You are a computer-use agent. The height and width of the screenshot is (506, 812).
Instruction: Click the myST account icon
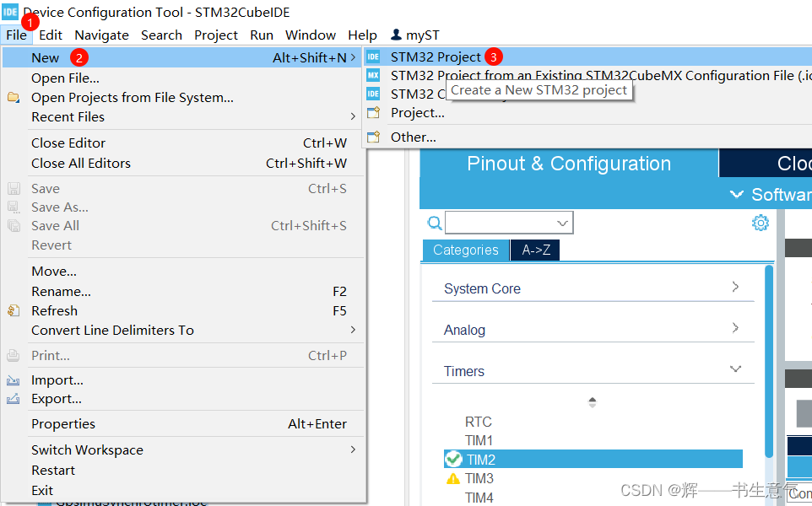tap(396, 35)
